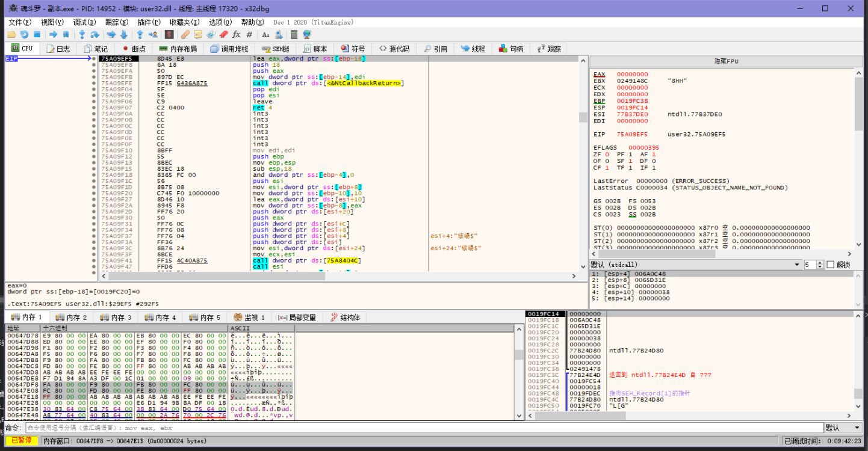
Task: Click the Step Into toolbar icon
Action: click(x=82, y=35)
